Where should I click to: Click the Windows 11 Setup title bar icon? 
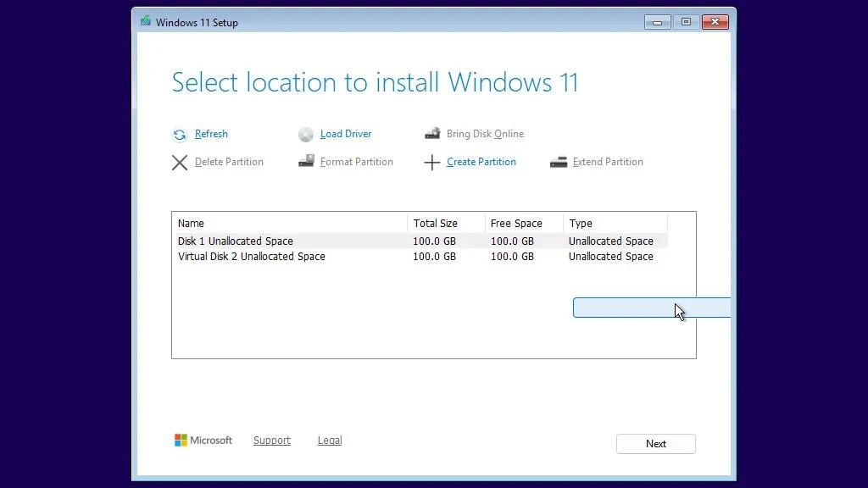[x=145, y=22]
